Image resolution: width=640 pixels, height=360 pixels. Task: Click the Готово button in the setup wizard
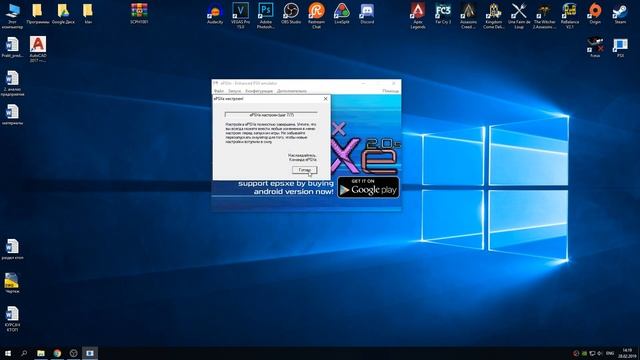click(x=304, y=170)
